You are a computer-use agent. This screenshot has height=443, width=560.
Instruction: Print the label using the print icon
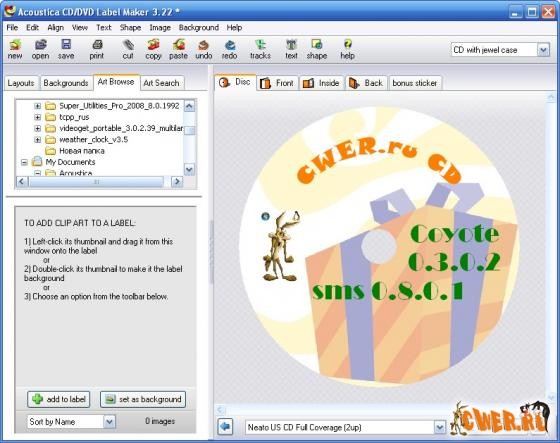point(97,49)
